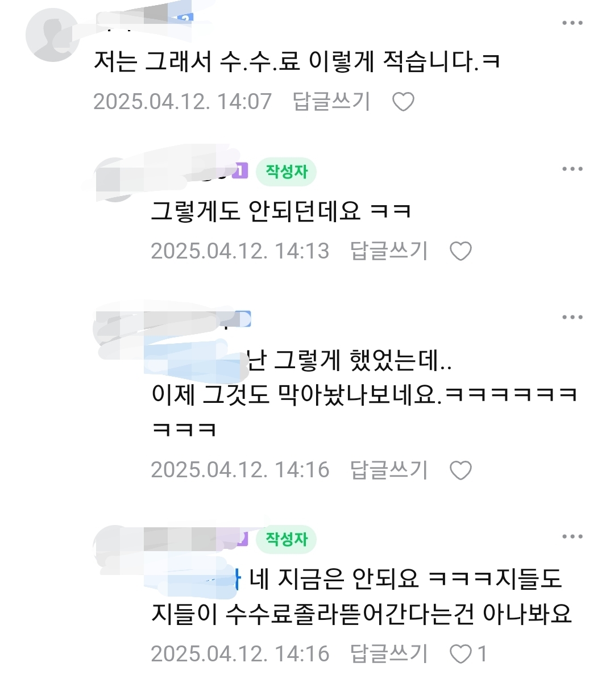Open the first commenter's profile avatar
614x700 pixels.
[x=52, y=35]
